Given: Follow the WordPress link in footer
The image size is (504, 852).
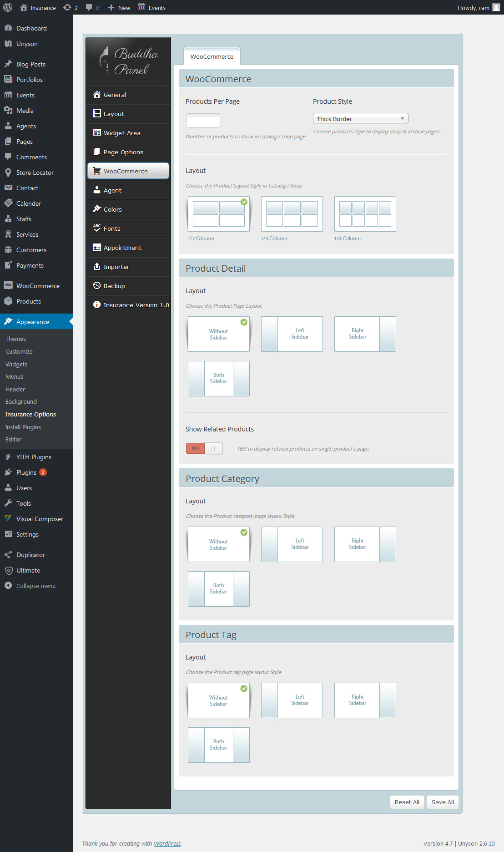Looking at the screenshot, I should point(167,843).
